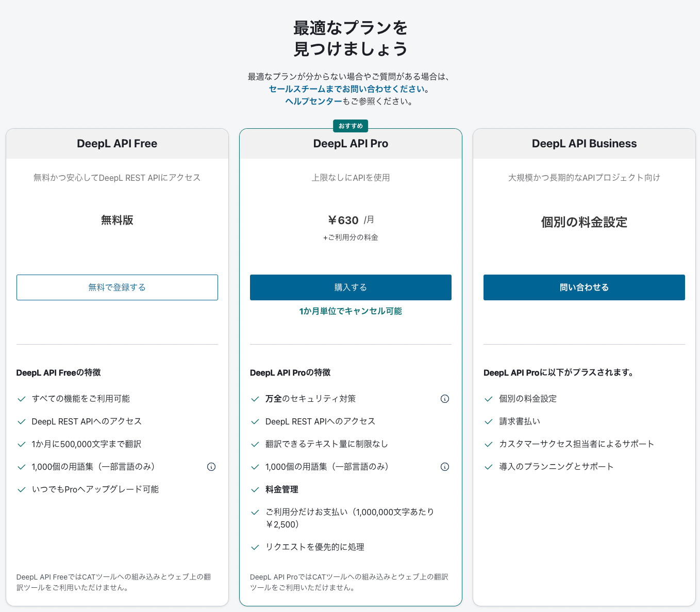Image resolution: width=700 pixels, height=612 pixels.
Task: Click Pro plan 1,000個の用語集 feature text
Action: tap(327, 467)
